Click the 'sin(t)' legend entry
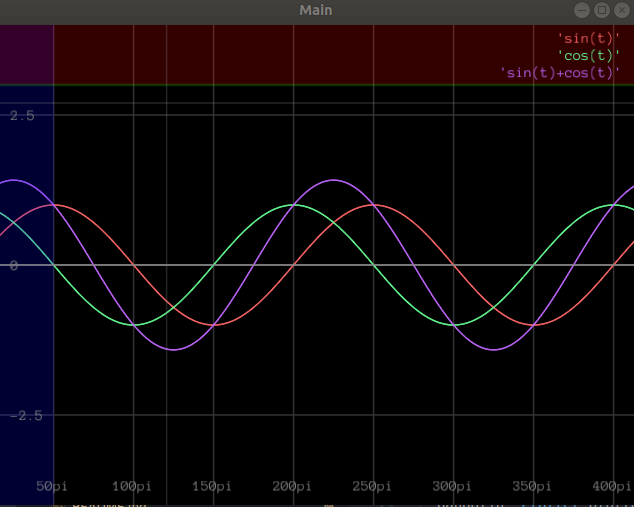The width and height of the screenshot is (634, 507). (588, 39)
